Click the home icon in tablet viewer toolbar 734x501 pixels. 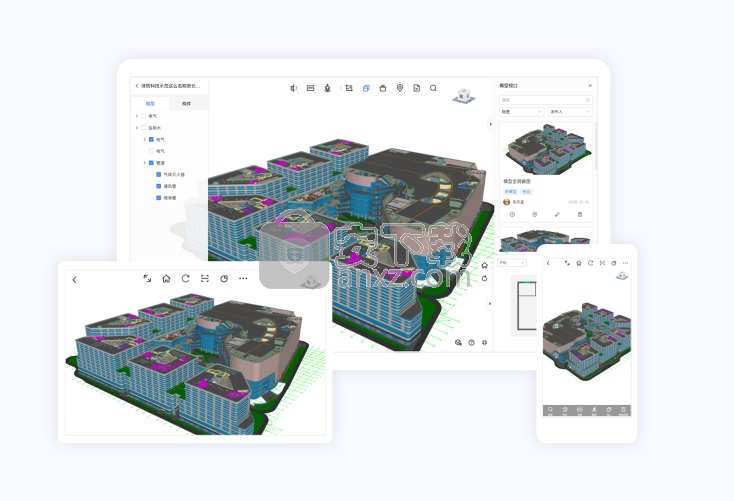click(166, 279)
